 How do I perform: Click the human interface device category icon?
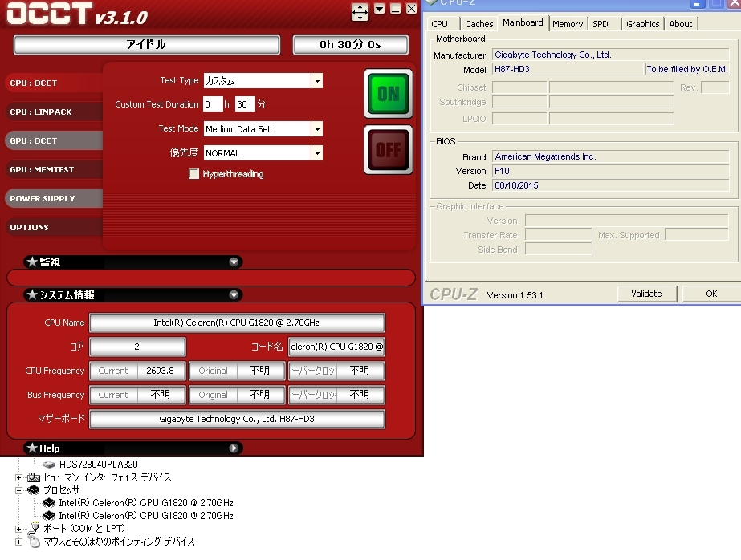pyautogui.click(x=34, y=477)
